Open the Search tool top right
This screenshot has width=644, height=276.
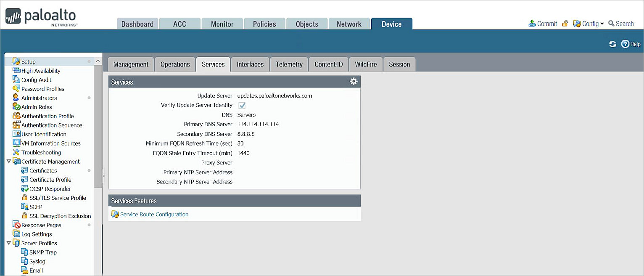621,24
